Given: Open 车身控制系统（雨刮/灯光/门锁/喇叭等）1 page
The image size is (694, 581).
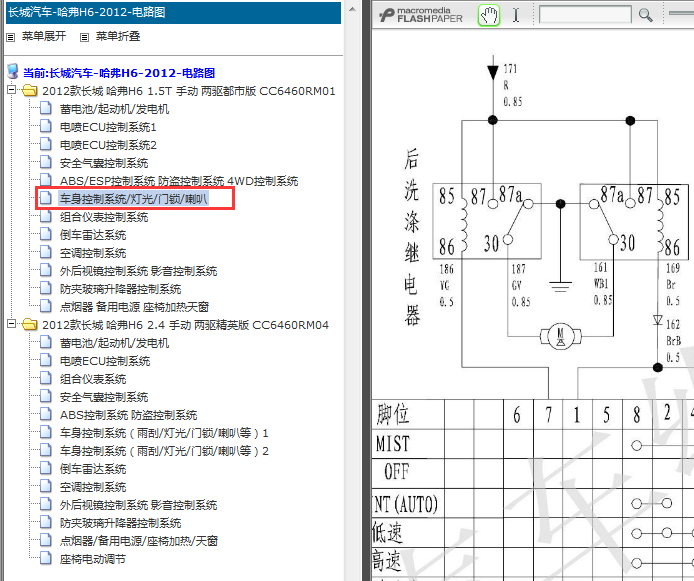Looking at the screenshot, I should click(164, 433).
